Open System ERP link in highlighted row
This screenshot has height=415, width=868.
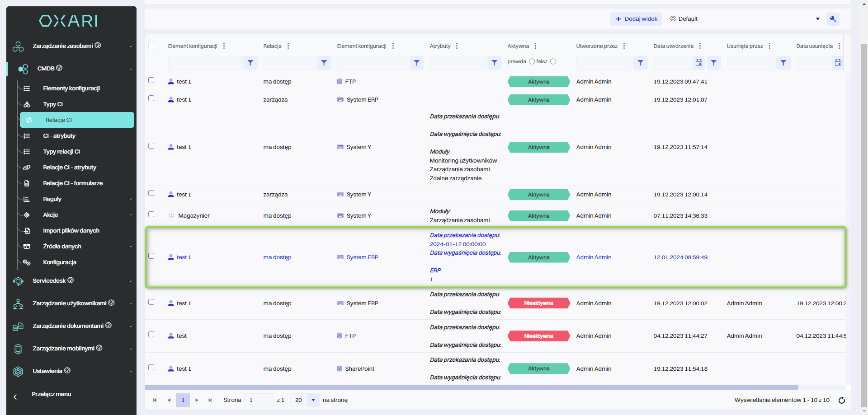[362, 257]
